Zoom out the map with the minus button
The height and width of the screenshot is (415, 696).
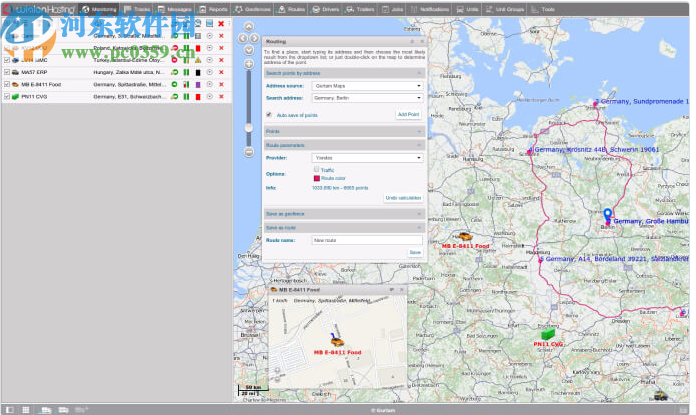point(249,152)
